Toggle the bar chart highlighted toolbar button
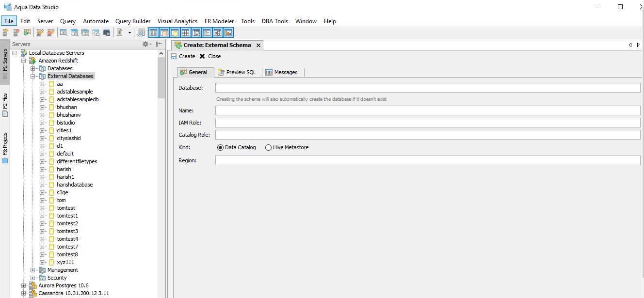The image size is (644, 298). (228, 32)
